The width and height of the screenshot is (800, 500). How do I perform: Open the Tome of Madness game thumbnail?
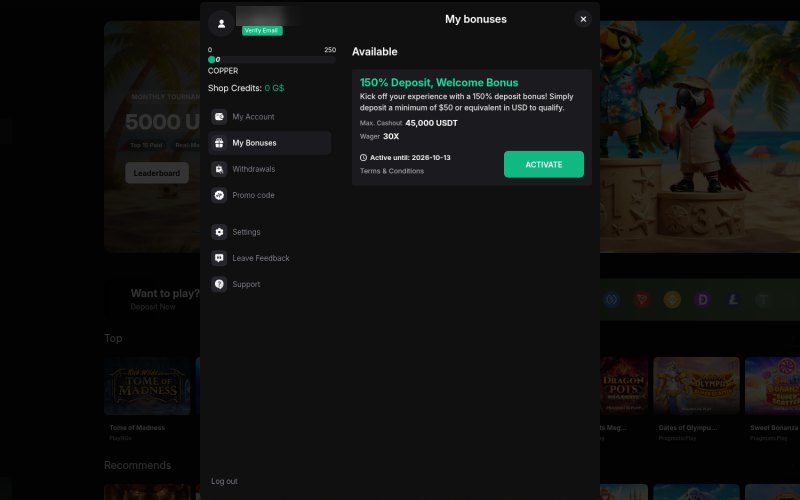click(147, 386)
